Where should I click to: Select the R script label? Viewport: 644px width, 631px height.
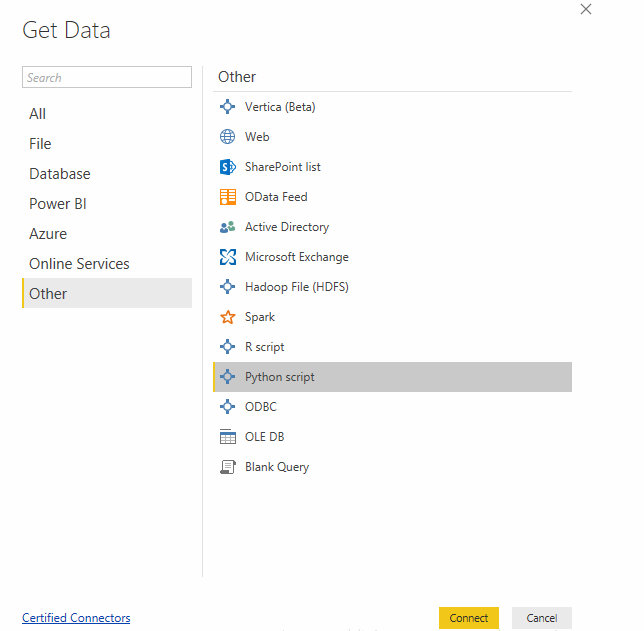(x=264, y=347)
